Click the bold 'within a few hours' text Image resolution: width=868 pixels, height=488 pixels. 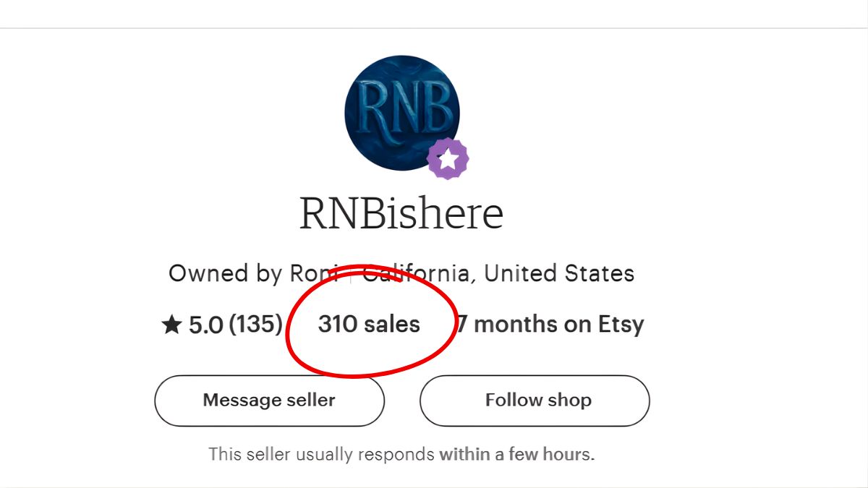click(516, 454)
